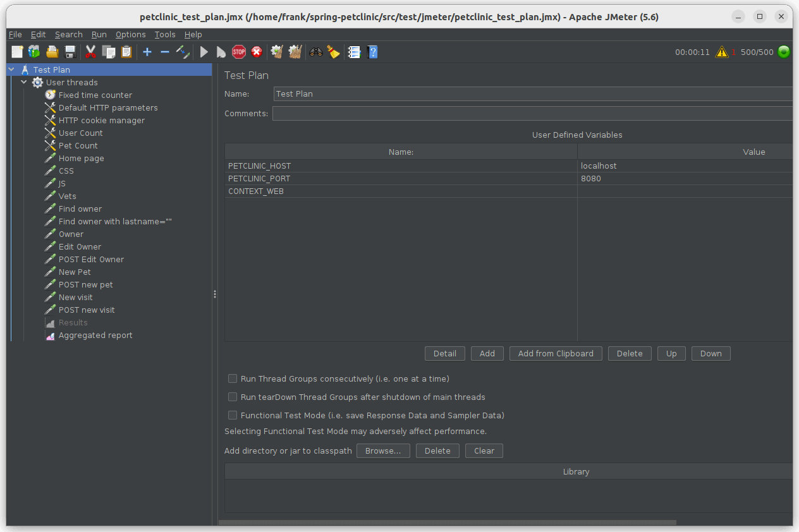The height and width of the screenshot is (532, 799).
Task: Enable Functional Test Mode checkbox
Action: click(x=233, y=415)
